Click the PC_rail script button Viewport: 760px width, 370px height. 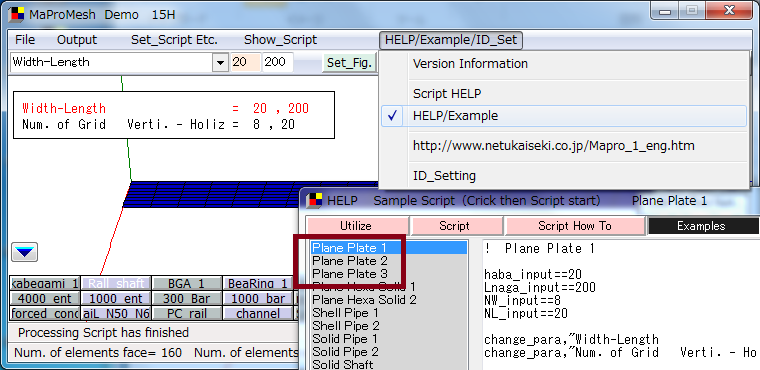187,313
